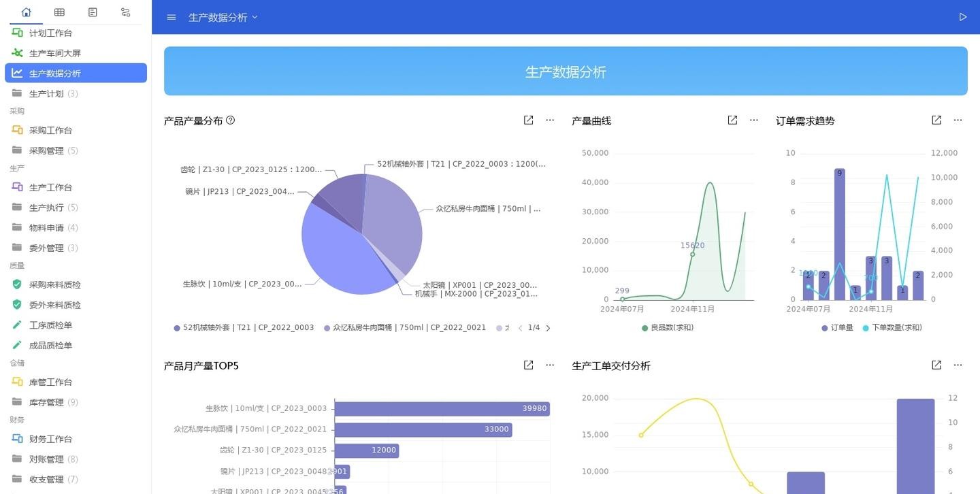Expand 产量曲线 chart to fullscreen

pyautogui.click(x=731, y=119)
